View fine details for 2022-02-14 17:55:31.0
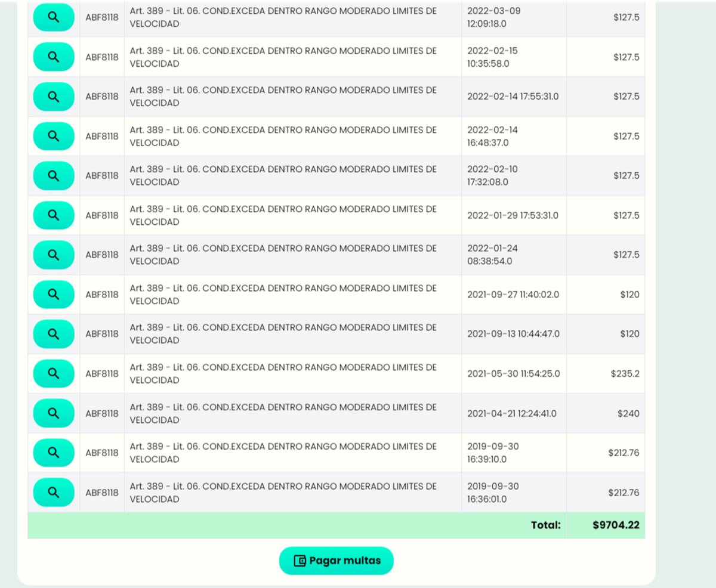 click(x=54, y=97)
